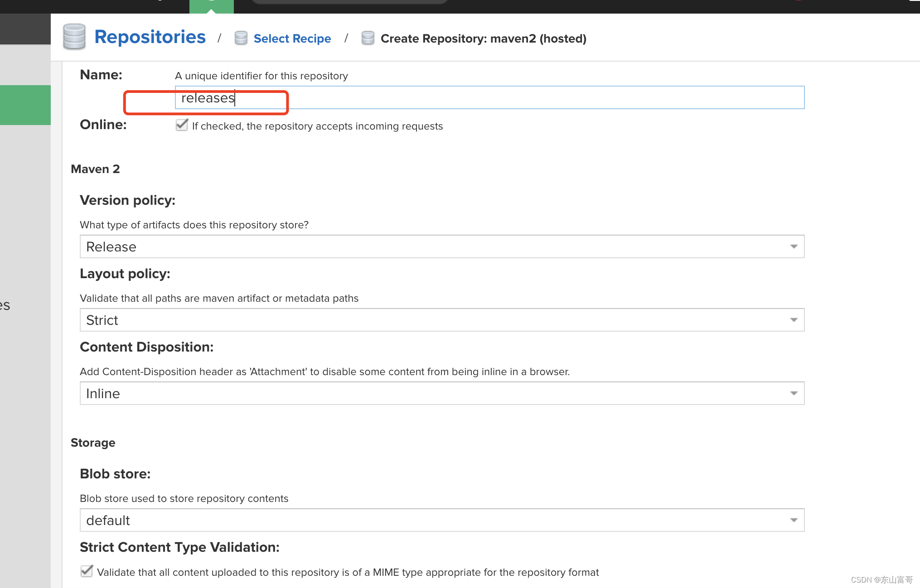Click the Storage section heading
Viewport: 920px width, 588px height.
tap(93, 443)
